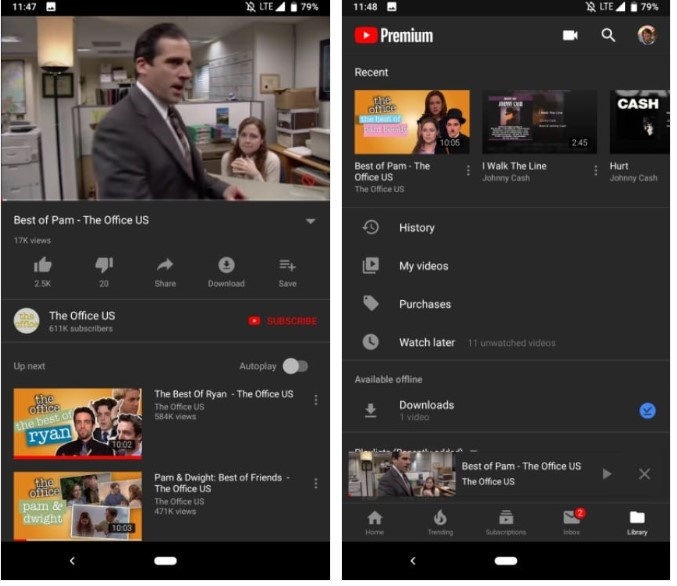Tap the Recent section heading
This screenshot has width=677, height=586.
pyautogui.click(x=371, y=72)
